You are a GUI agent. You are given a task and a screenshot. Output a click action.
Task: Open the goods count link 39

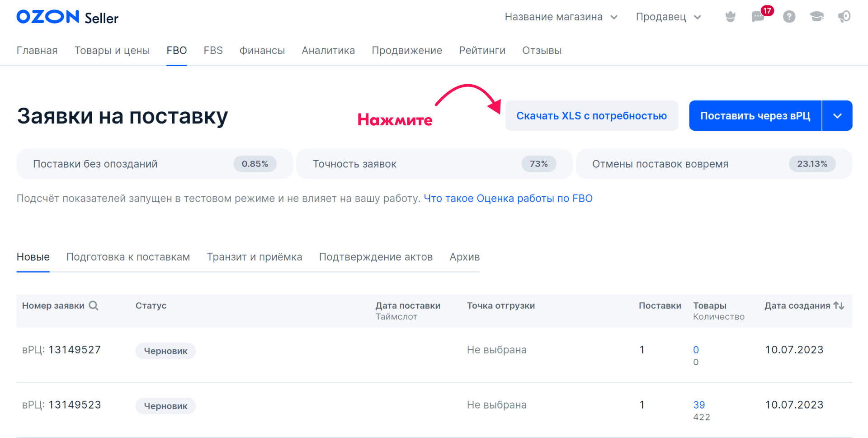tap(699, 405)
